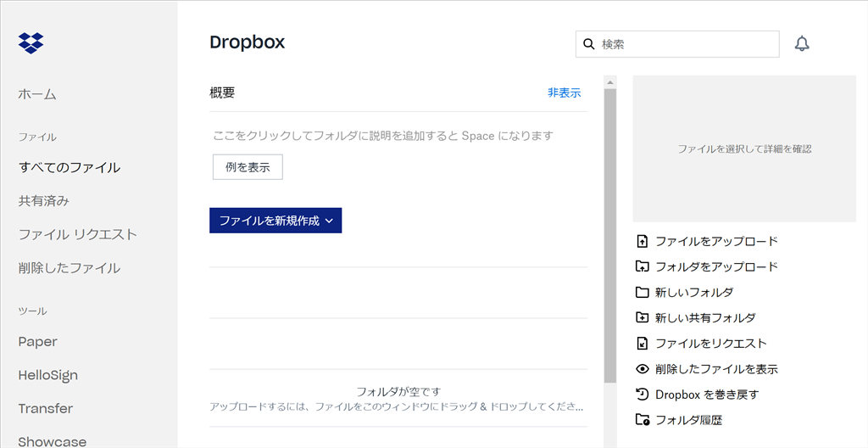Click the フォルダ履歴 folder icon
Viewport: 868px width, 448px height.
642,420
